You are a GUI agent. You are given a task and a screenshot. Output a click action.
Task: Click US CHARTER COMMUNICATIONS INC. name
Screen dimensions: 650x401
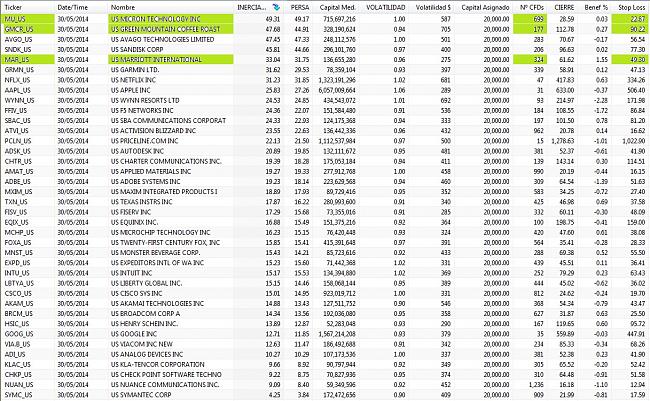[166, 161]
